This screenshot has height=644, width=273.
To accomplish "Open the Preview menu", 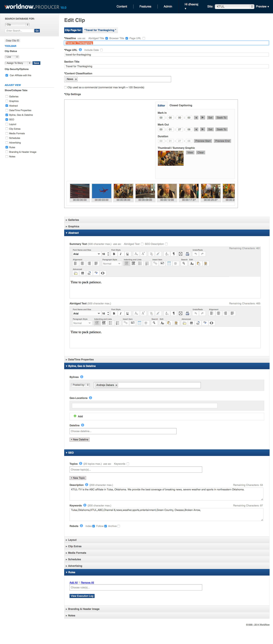I will point(262,7).
